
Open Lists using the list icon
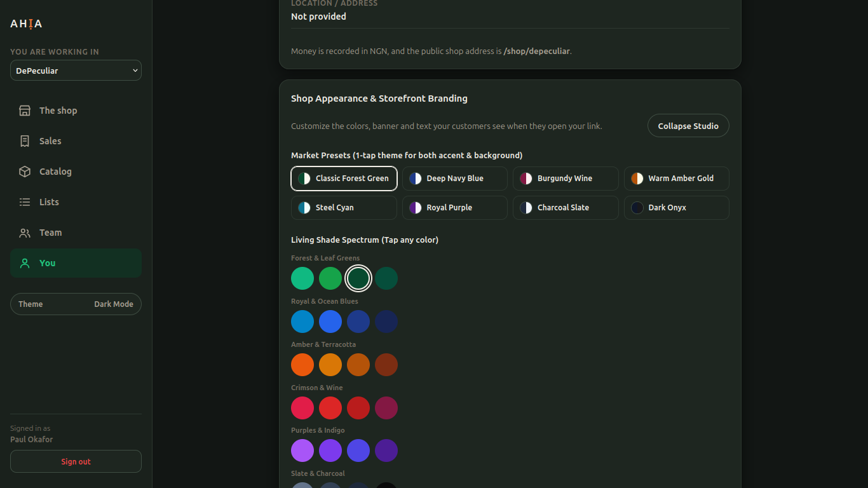[25, 202]
